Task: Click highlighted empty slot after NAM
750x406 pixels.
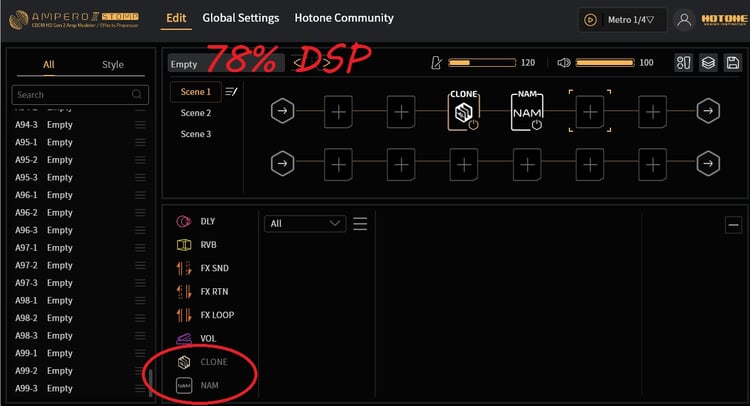Action: coord(590,111)
